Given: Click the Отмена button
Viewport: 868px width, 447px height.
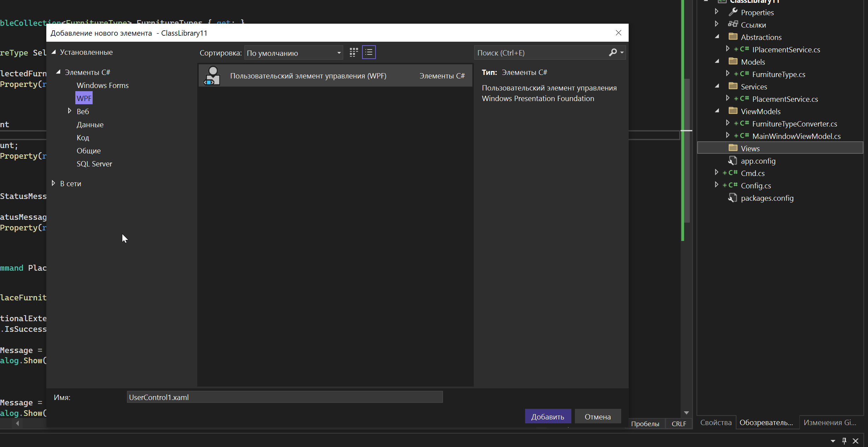Looking at the screenshot, I should (598, 417).
